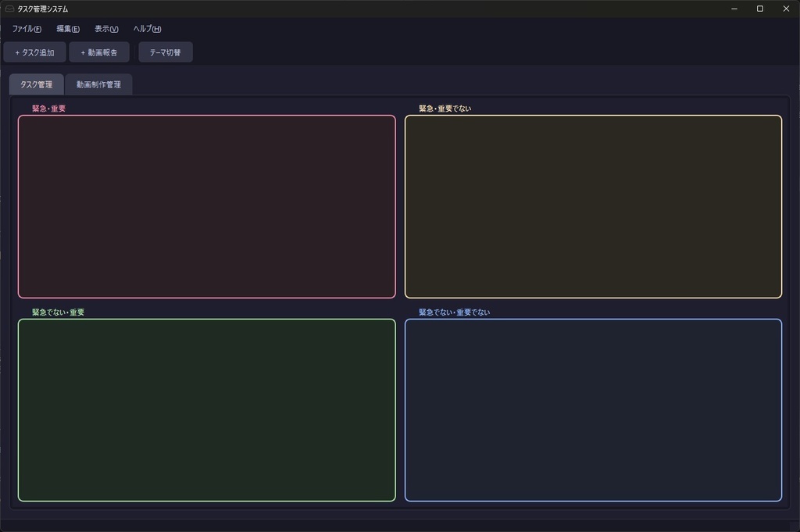The width and height of the screenshot is (800, 532).
Task: Toggle theme with テーマ切替 button
Action: coord(166,52)
